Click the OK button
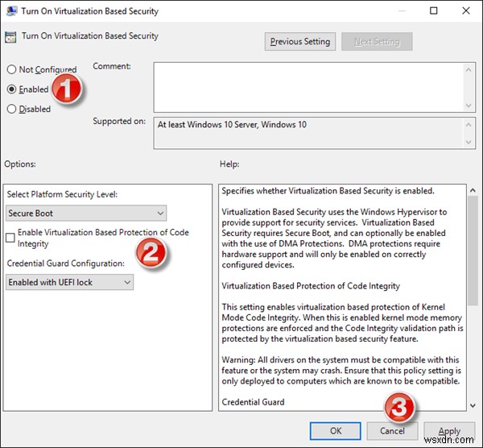The width and height of the screenshot is (483, 448). (x=336, y=431)
